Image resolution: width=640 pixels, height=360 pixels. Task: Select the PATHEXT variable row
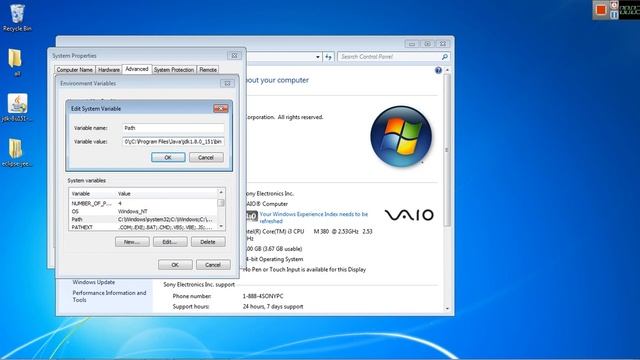click(x=143, y=227)
